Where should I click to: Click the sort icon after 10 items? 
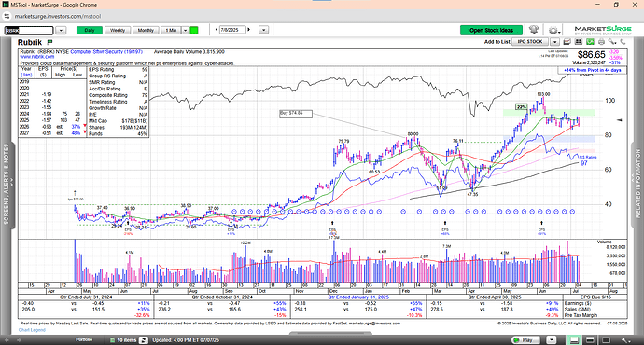tap(144, 340)
